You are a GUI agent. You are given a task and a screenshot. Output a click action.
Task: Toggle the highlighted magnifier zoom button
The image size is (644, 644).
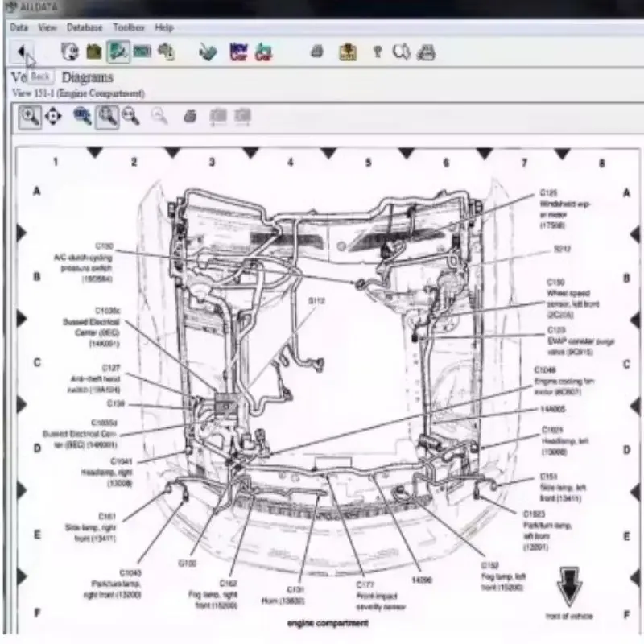point(107,117)
